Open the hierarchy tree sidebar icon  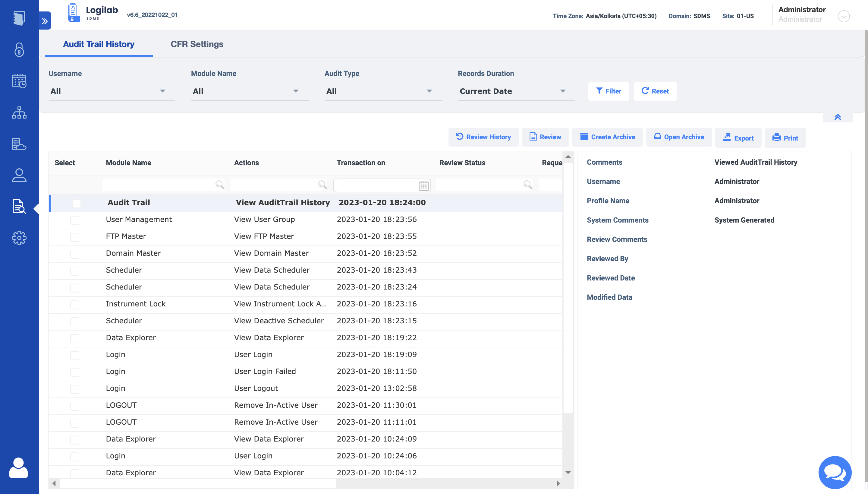(19, 113)
